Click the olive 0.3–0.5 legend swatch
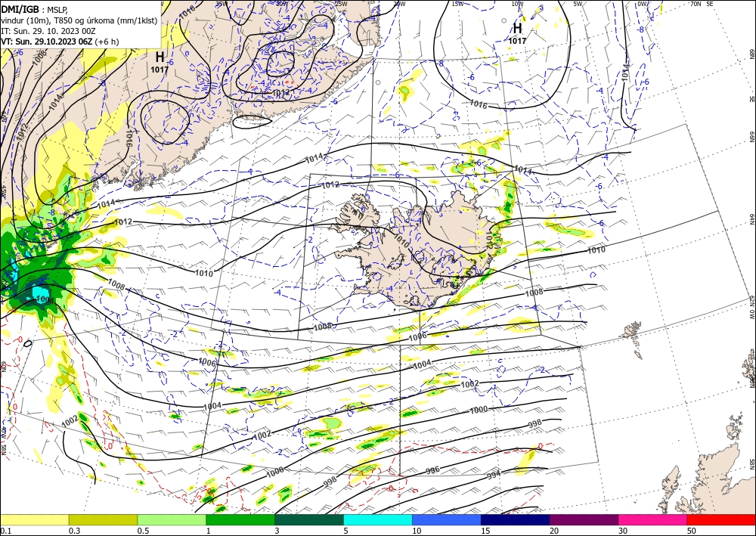Viewport: 756px width, 536px height. pos(103,519)
